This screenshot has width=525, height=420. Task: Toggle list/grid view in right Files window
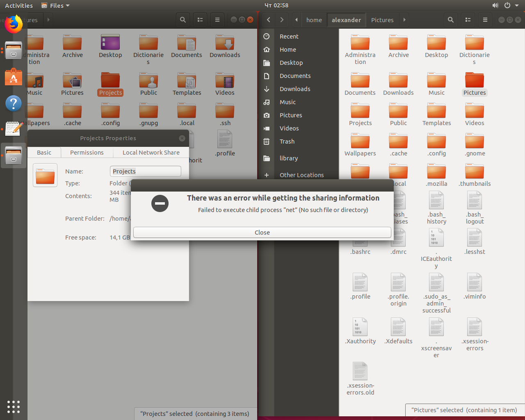468,20
